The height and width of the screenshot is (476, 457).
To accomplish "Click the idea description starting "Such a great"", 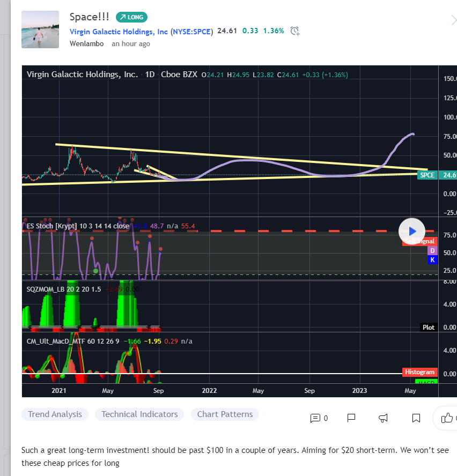I will [x=235, y=457].
